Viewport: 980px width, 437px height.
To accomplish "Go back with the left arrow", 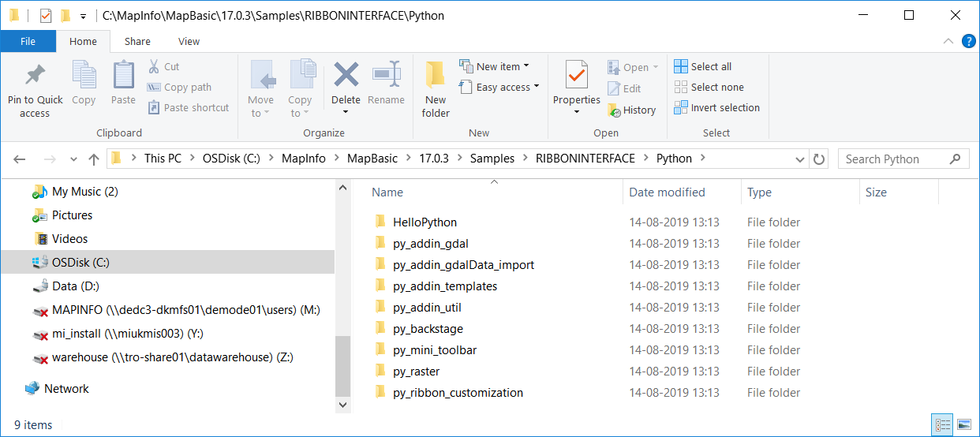I will pos(20,159).
